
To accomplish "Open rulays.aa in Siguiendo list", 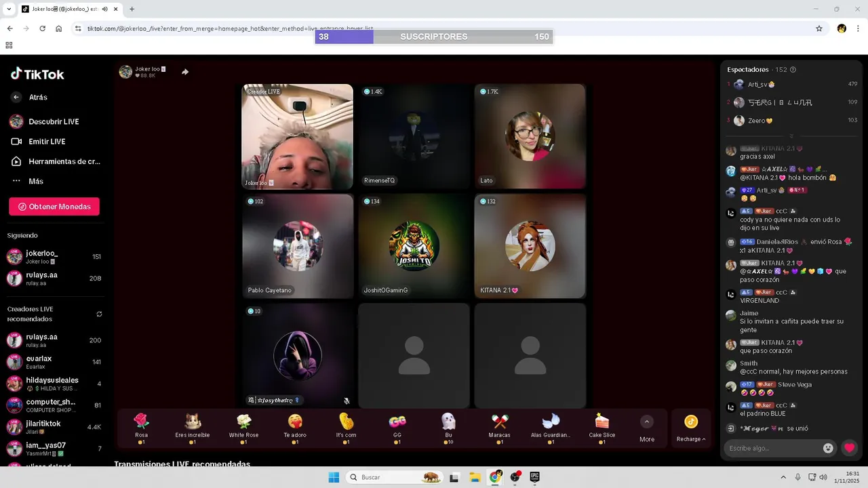I will click(54, 279).
